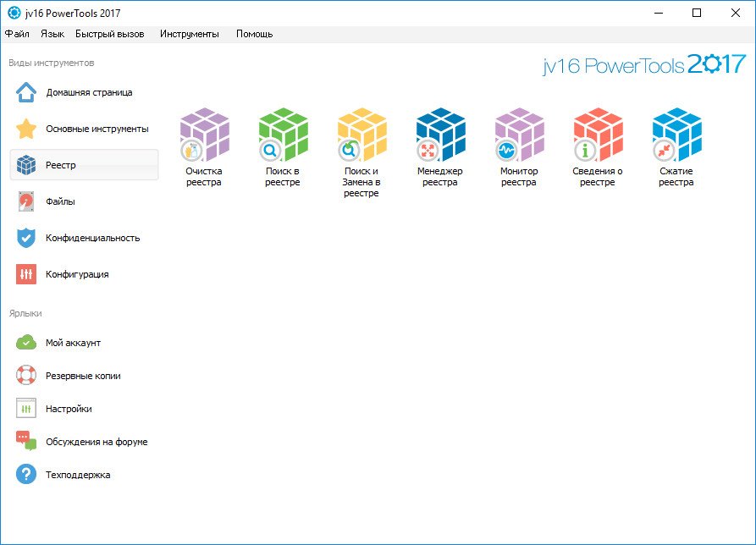
Task: Open the Быстрый вызов menu
Action: [x=110, y=34]
